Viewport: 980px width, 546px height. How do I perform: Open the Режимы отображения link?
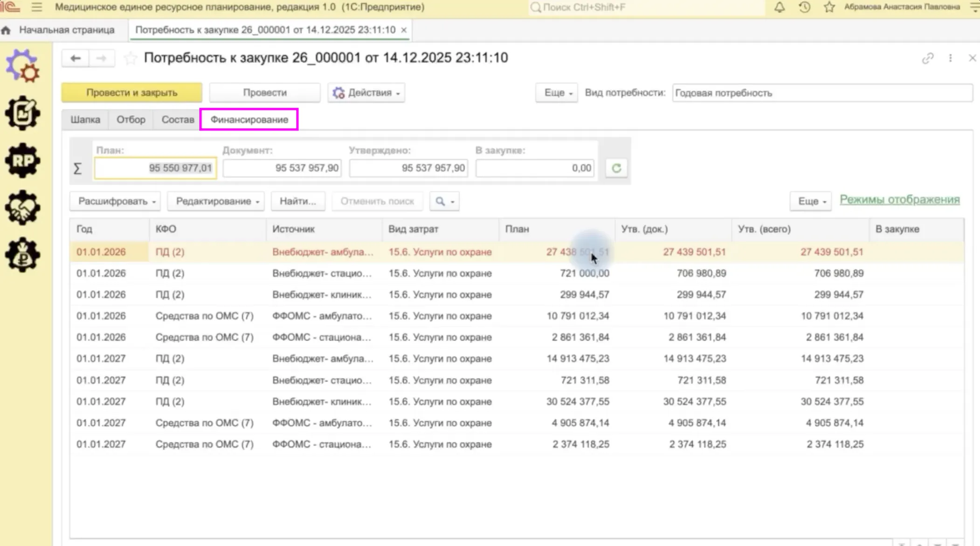point(899,200)
